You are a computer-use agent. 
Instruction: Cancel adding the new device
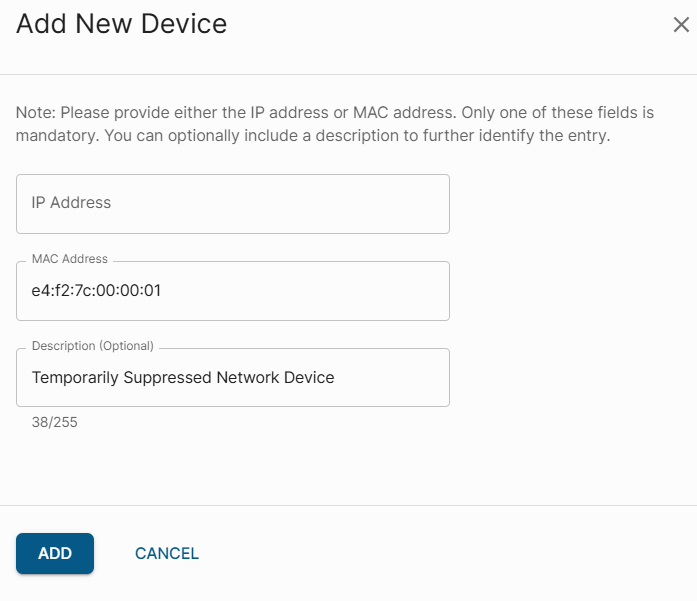[x=167, y=553]
